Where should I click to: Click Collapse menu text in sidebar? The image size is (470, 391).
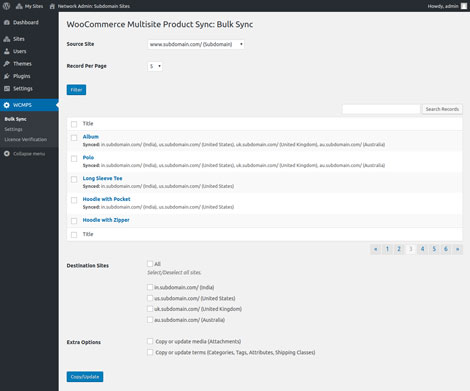click(x=29, y=154)
